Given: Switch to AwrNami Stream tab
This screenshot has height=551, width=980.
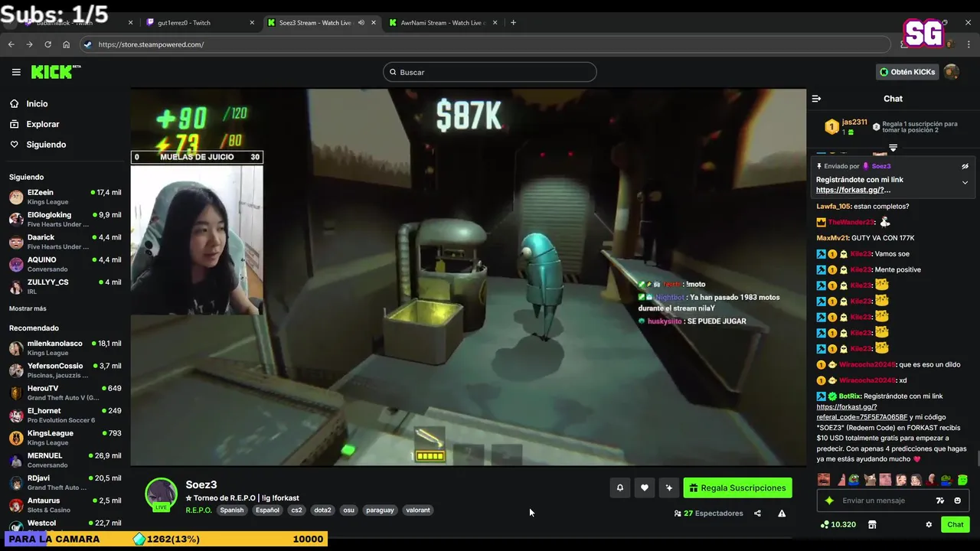Looking at the screenshot, I should coord(443,23).
